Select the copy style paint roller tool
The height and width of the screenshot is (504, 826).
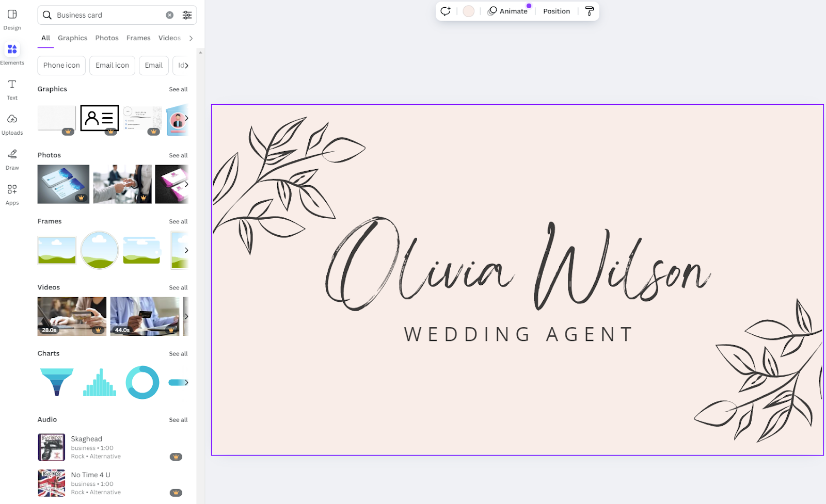[589, 11]
